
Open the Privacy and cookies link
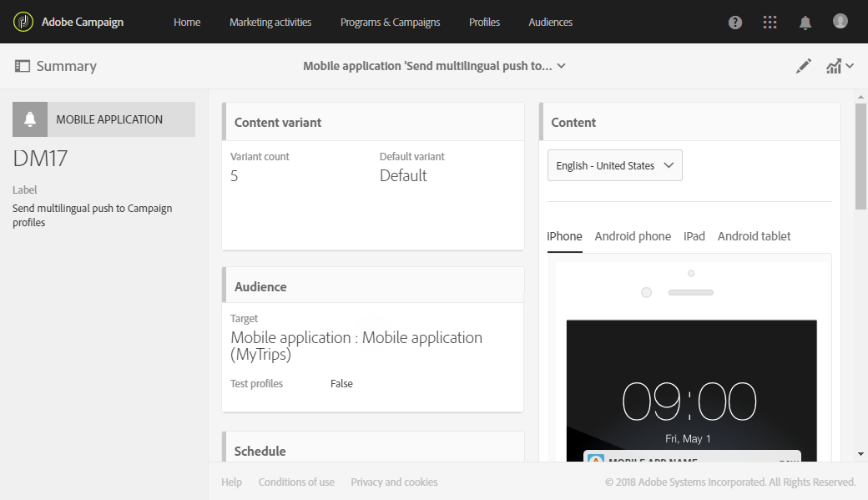click(x=394, y=482)
